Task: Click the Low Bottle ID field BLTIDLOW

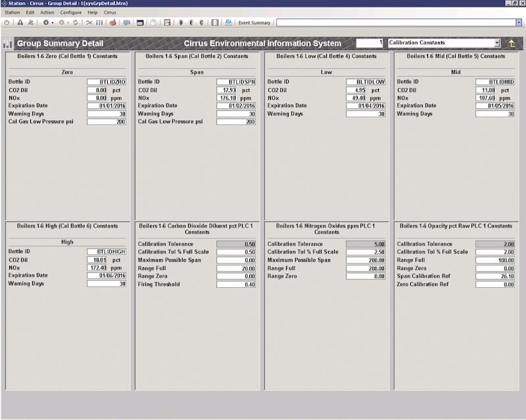Action: pos(366,82)
